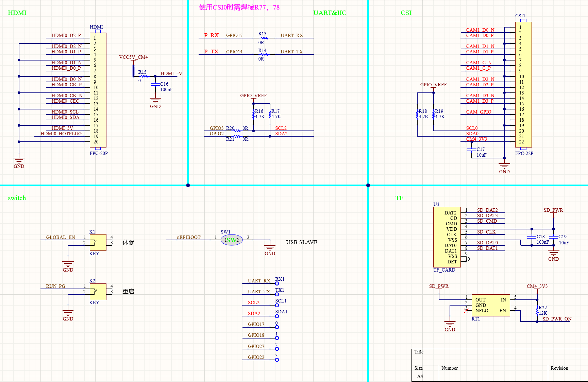Image resolution: width=588 pixels, height=382 pixels.
Task: Select capacitor C16 symbol
Action: point(155,84)
